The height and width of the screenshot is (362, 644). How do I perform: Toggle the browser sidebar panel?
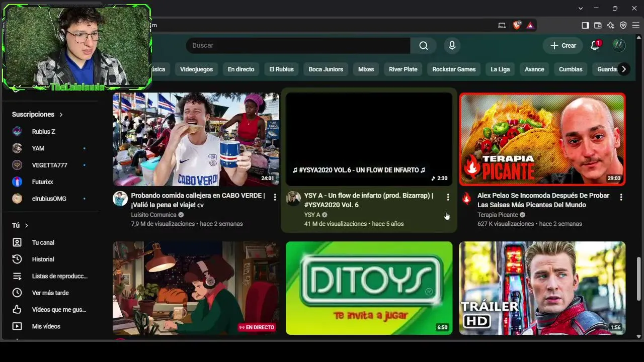[x=585, y=25]
